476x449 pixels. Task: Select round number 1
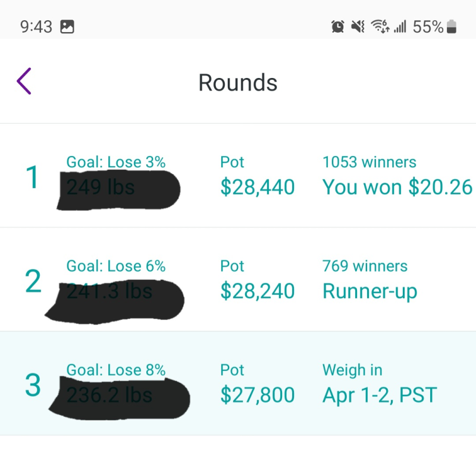click(33, 177)
